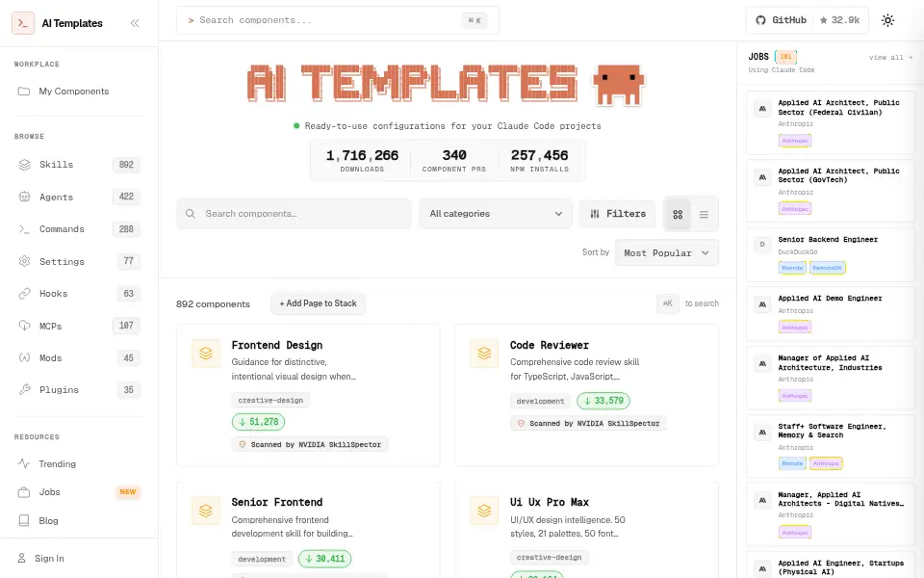This screenshot has width=924, height=578.
Task: Collapse the sidebar with the double-chevron icon
Action: point(135,23)
